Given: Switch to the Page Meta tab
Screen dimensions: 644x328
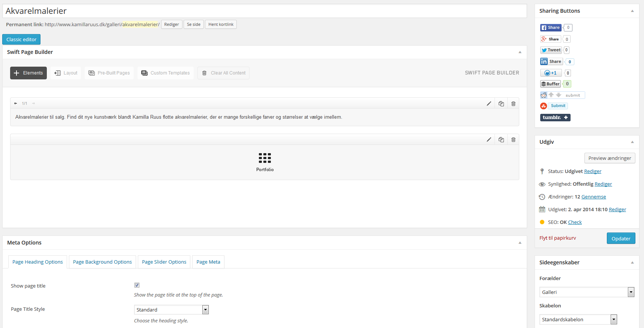Looking at the screenshot, I should click(x=208, y=262).
